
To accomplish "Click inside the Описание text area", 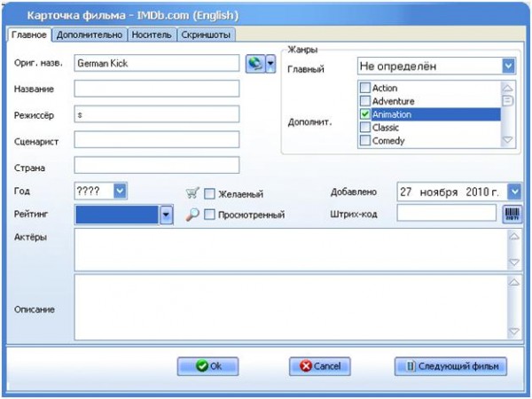I will click(x=291, y=307).
